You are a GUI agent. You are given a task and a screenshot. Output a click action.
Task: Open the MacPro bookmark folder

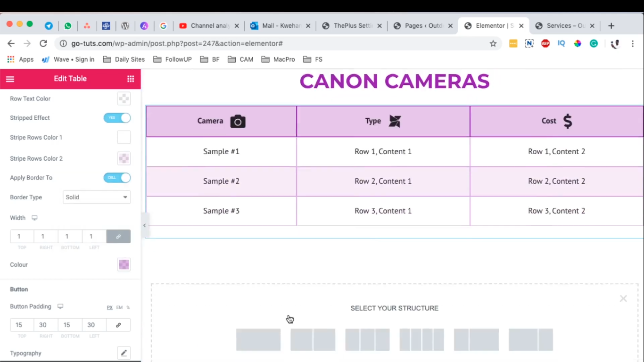pyautogui.click(x=278, y=59)
